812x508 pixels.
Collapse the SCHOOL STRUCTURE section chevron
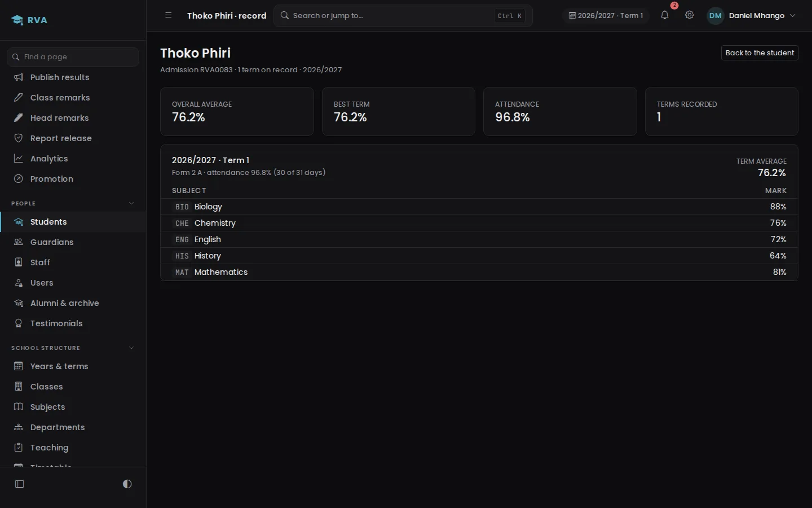point(131,348)
